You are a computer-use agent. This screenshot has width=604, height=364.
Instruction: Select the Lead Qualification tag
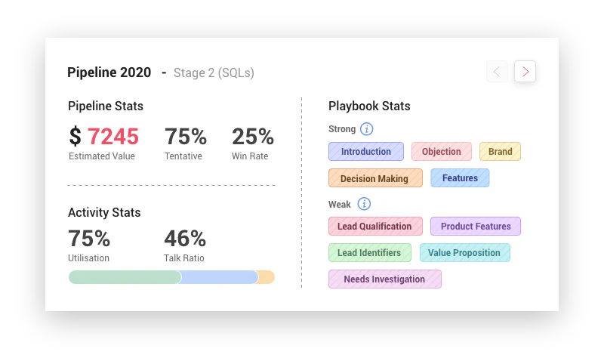[374, 227]
